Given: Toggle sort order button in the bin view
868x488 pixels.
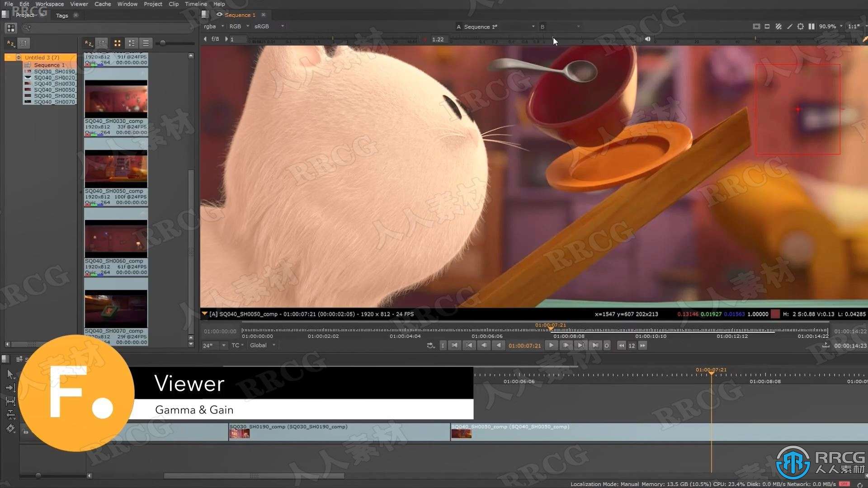Looking at the screenshot, I should point(101,43).
